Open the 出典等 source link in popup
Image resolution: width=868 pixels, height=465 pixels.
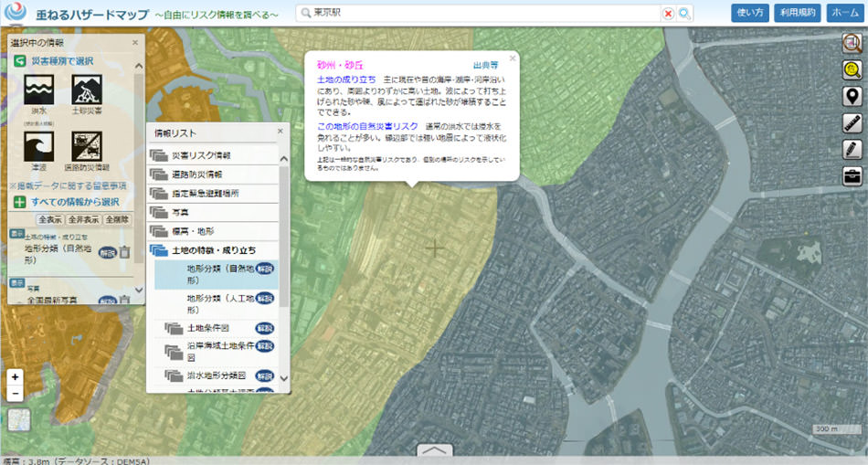(485, 66)
